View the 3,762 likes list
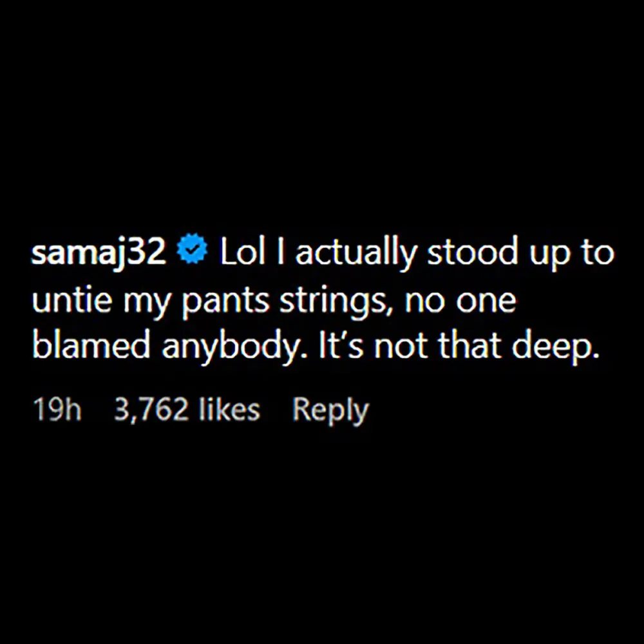The height and width of the screenshot is (644, 644). pyautogui.click(x=187, y=410)
